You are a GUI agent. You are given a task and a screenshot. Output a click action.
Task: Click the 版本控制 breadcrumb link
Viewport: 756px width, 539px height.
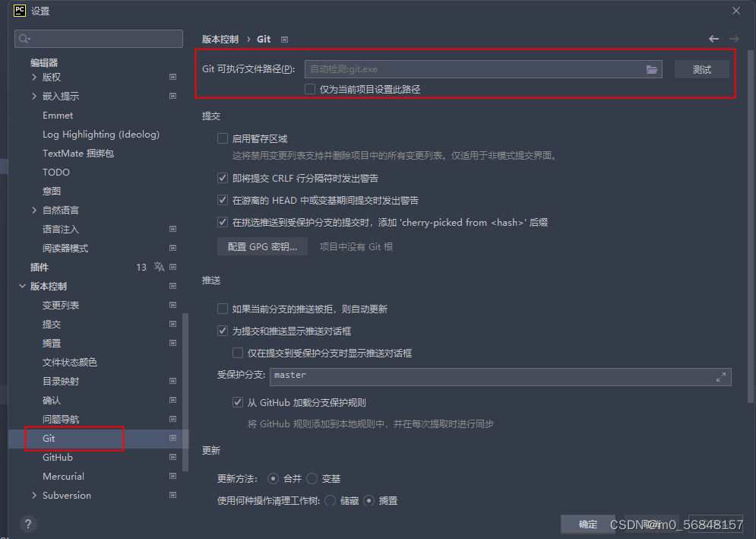point(220,39)
